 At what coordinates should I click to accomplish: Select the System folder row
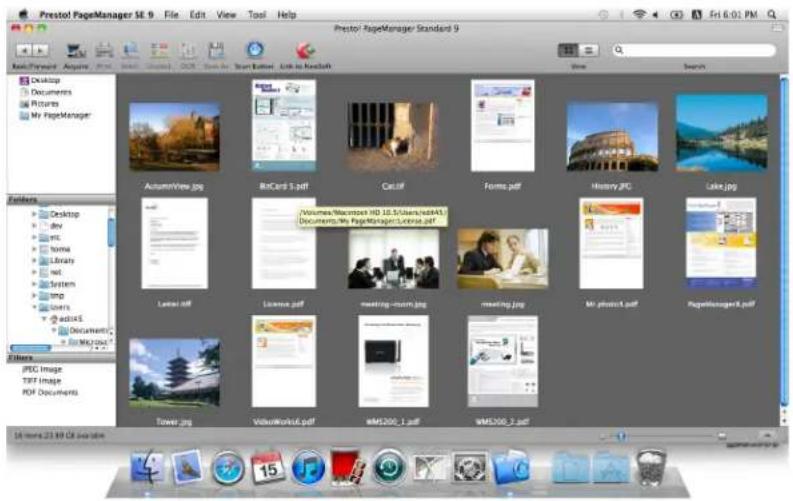(x=57, y=284)
